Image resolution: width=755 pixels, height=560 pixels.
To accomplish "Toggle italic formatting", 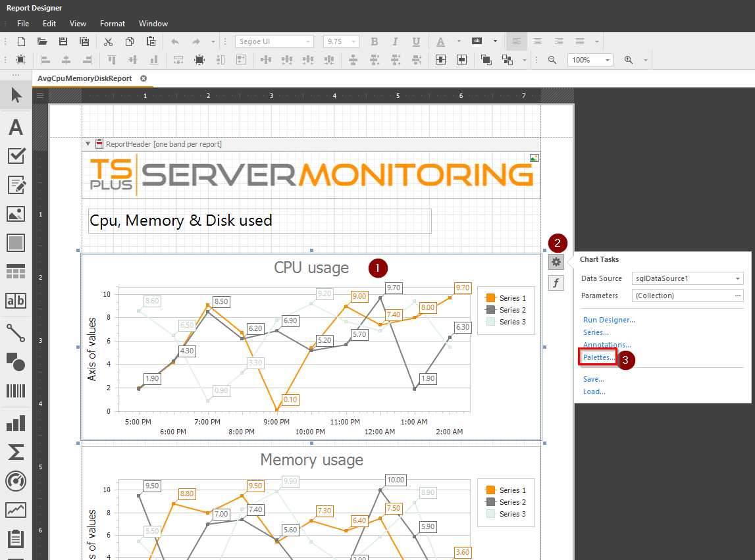I will coord(395,41).
